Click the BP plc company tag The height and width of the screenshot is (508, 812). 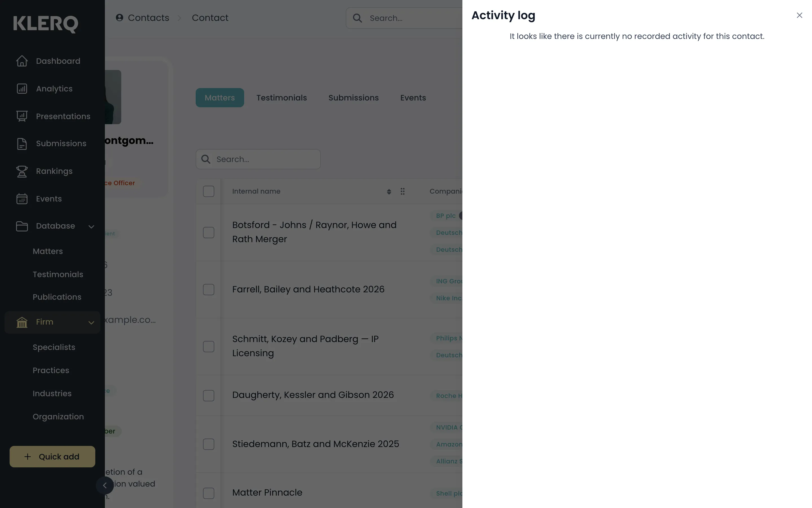[445, 216]
